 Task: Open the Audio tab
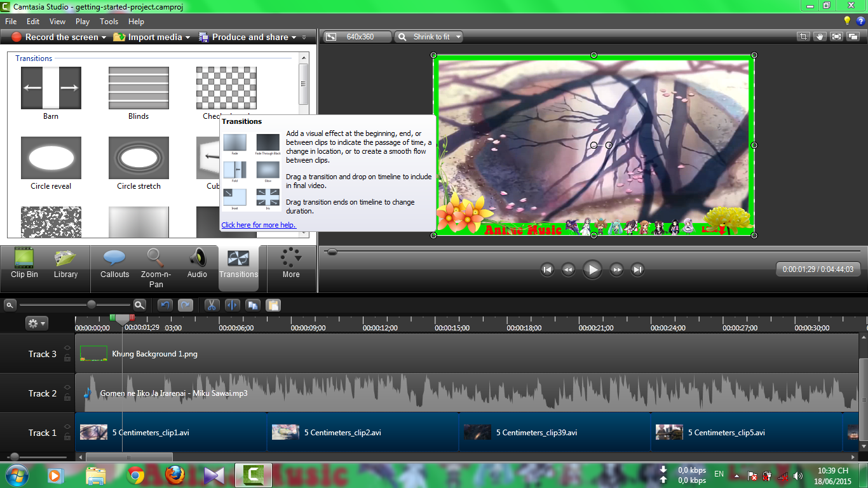click(197, 265)
